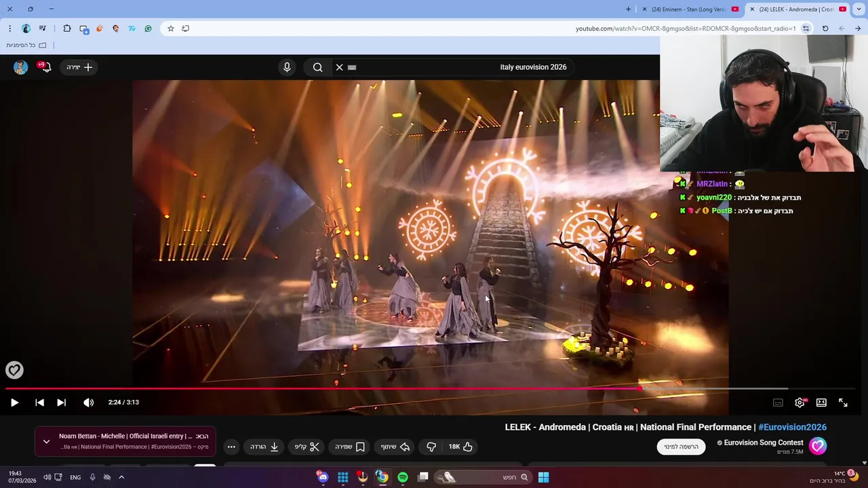Run search with magnifier button
868x488 pixels.
(317, 67)
